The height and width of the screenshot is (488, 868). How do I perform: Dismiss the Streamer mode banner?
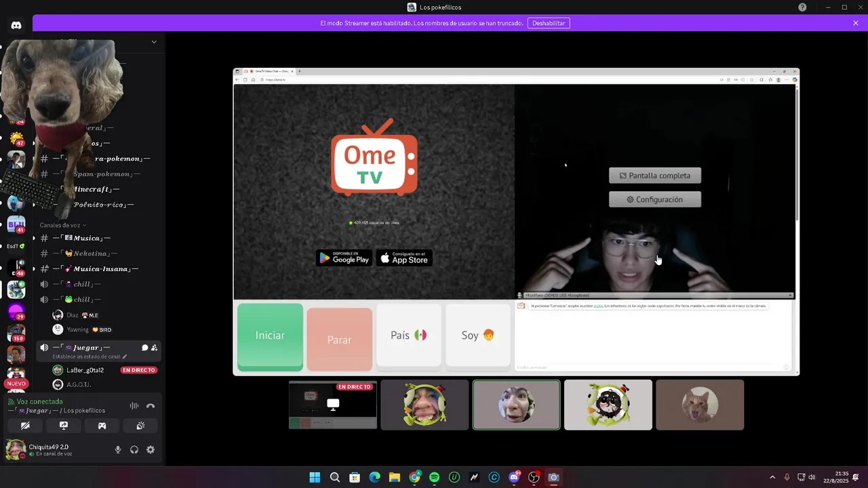pos(856,23)
